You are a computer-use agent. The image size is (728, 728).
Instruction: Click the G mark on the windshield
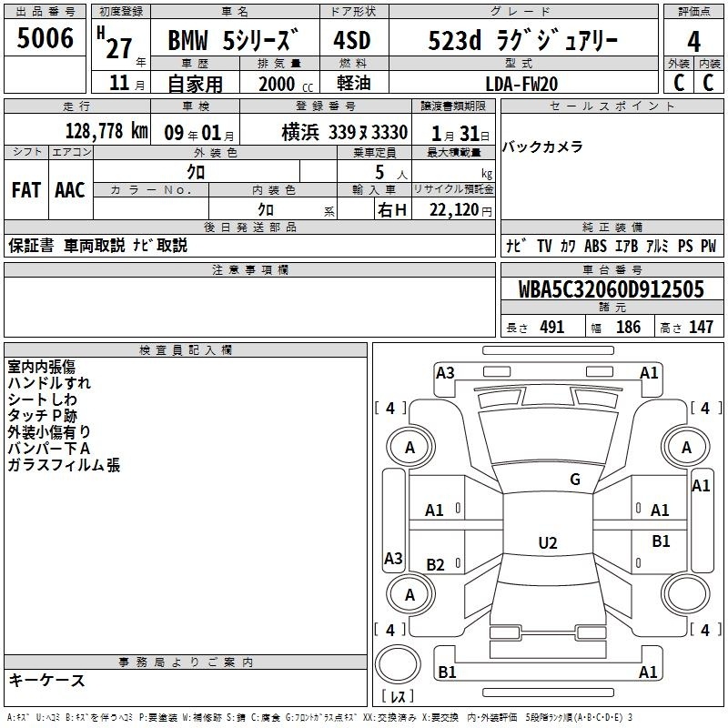coord(574,480)
